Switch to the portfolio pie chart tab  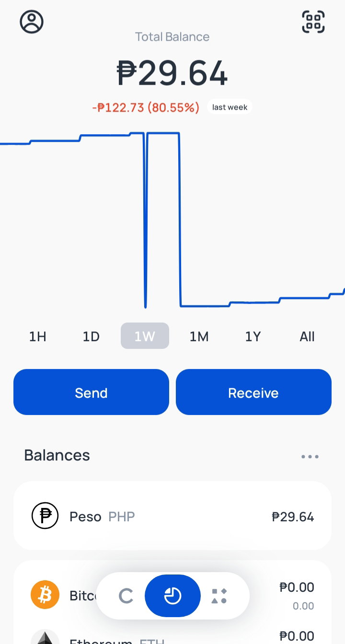tap(172, 596)
